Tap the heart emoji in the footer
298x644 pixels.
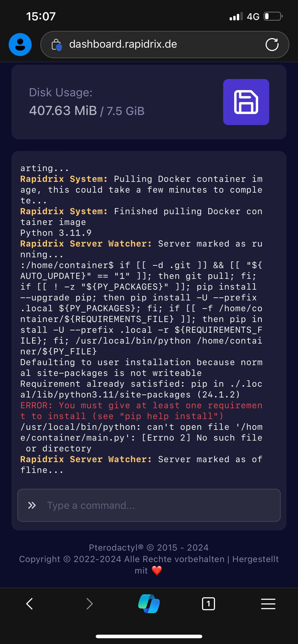point(157,571)
